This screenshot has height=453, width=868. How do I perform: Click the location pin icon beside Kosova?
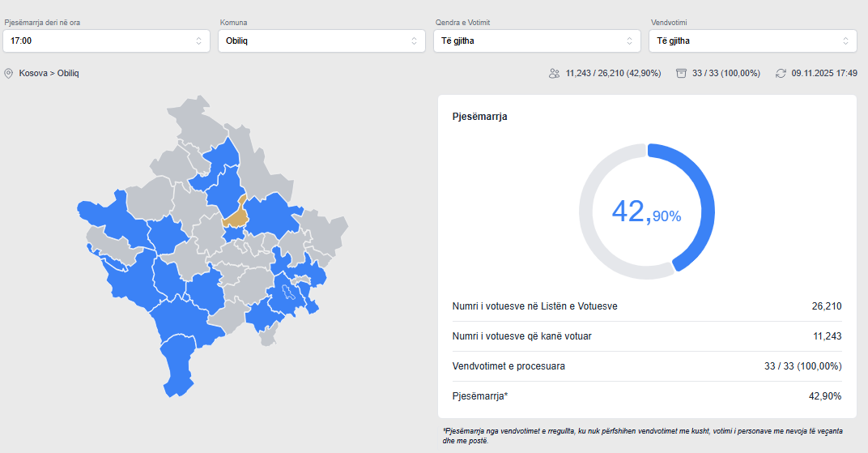coord(9,74)
